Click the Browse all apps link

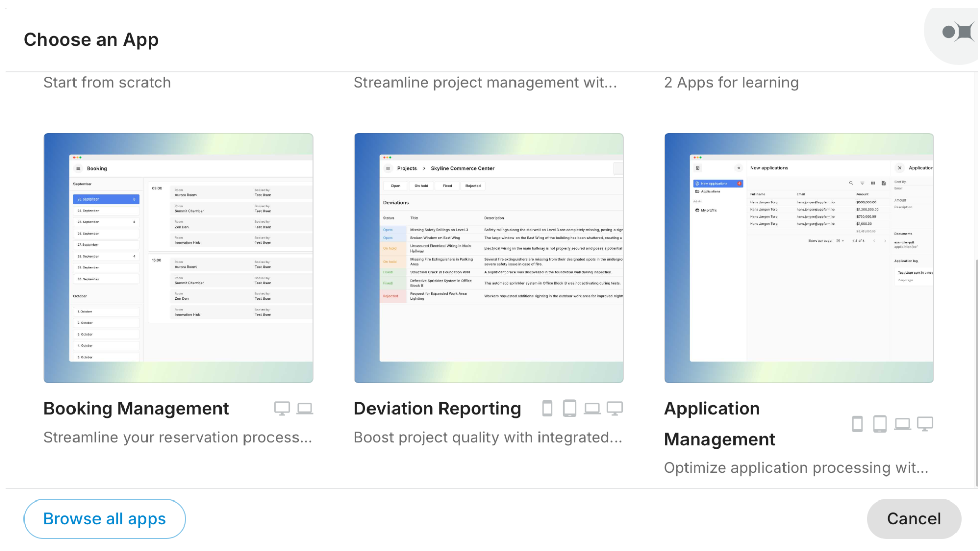click(105, 518)
